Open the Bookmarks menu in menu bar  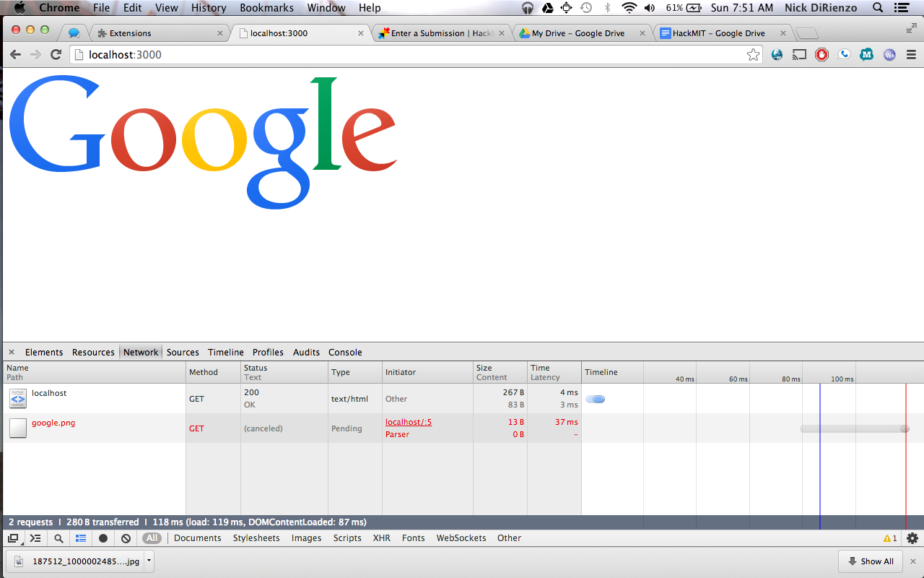pyautogui.click(x=266, y=8)
